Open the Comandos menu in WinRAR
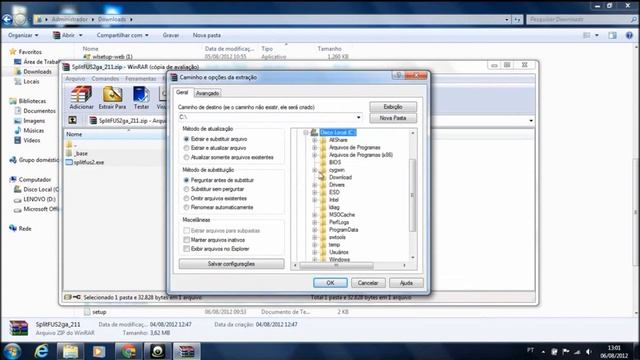The width and height of the screenshot is (640, 360). click(105, 78)
